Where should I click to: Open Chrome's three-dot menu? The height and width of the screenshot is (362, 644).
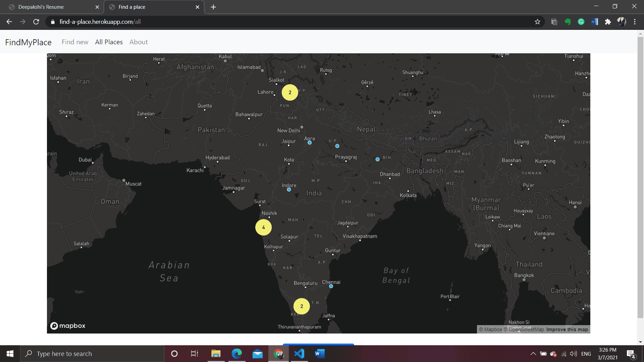pos(635,22)
